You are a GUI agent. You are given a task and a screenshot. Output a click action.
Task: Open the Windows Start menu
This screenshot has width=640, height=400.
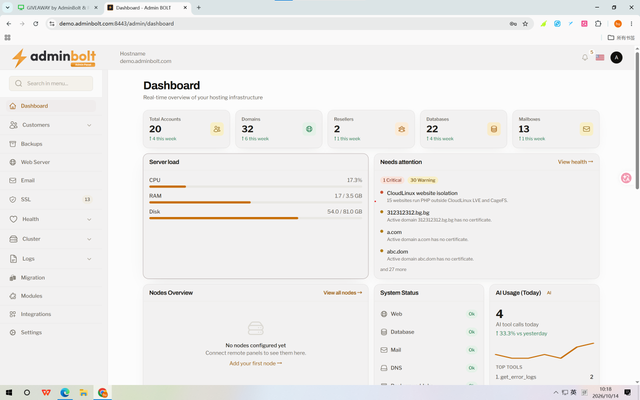9,393
